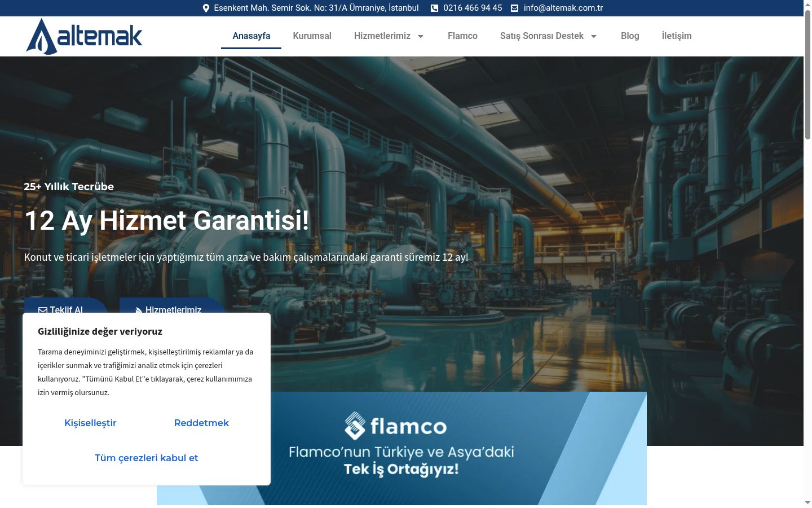Click the "25+ Yıllık Tecrübe" subtitle
812x508 pixels.
pos(69,187)
